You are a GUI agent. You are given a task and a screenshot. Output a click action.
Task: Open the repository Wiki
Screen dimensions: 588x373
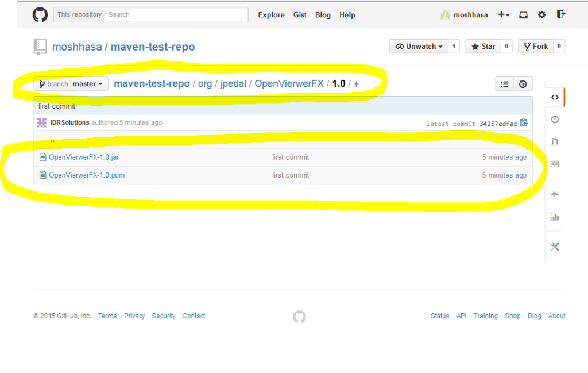(x=555, y=164)
